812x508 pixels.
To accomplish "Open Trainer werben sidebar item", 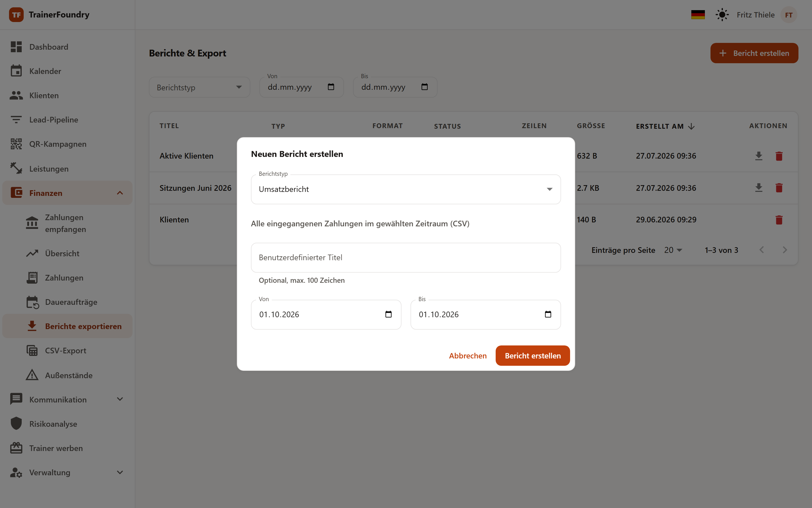I will coord(67,448).
